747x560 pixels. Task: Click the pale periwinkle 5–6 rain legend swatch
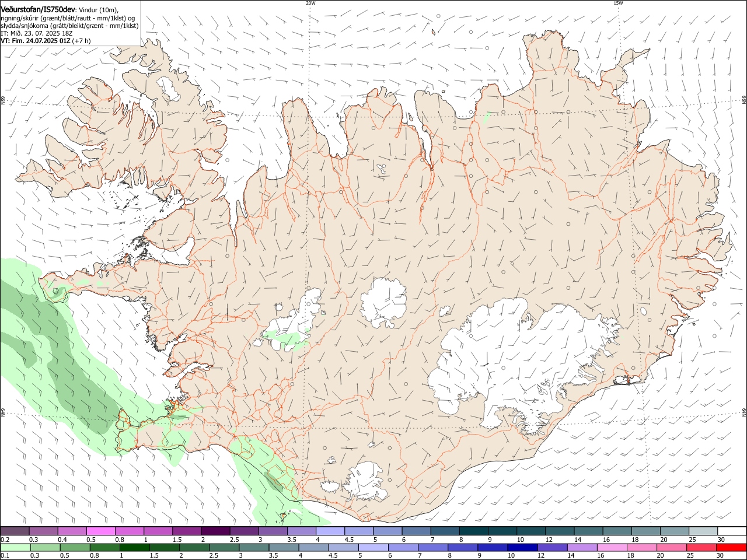[x=373, y=548]
